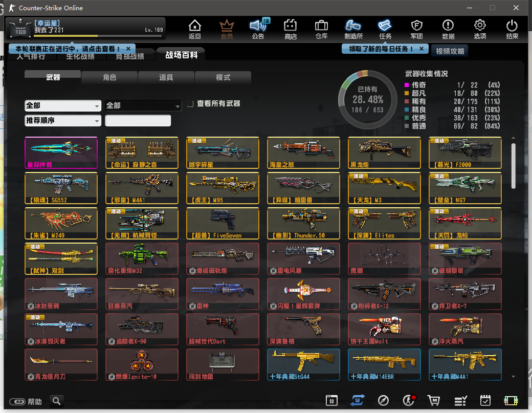Click the bottom clipboard checkmark icon
The width and height of the screenshot is (532, 413).
click(485, 400)
